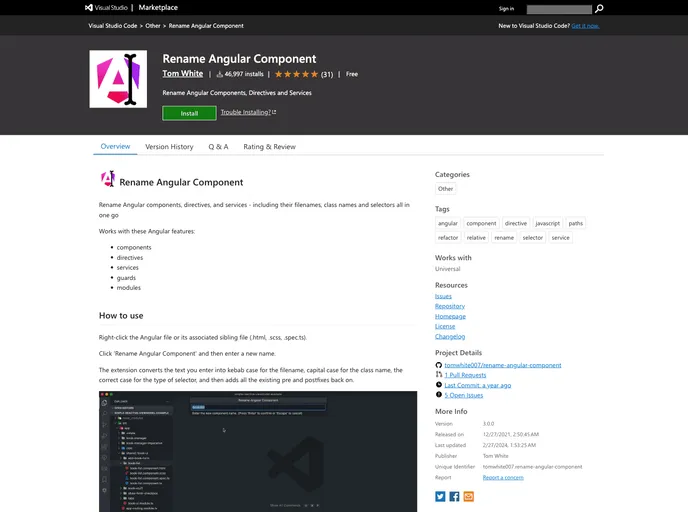Select the Other category chip
688x512 pixels.
[445, 189]
